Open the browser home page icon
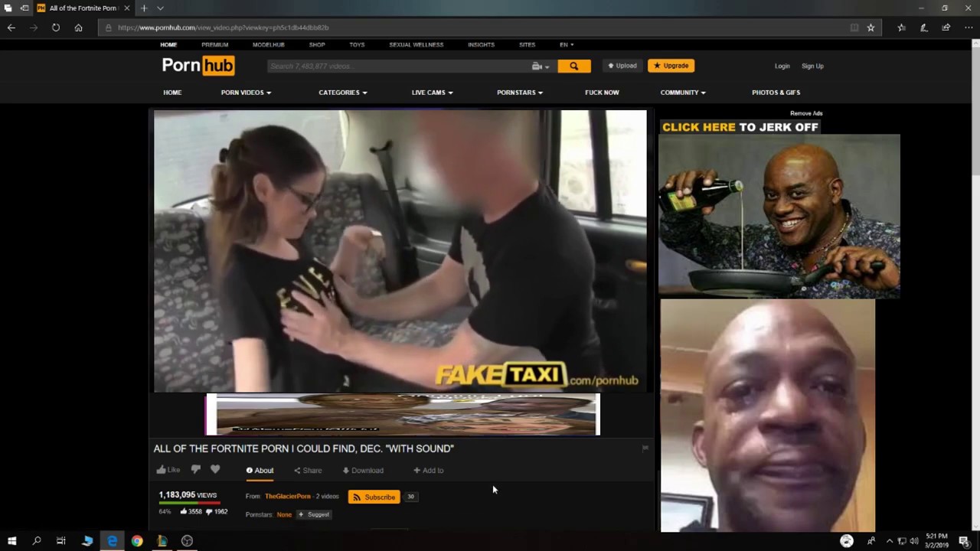 pos(78,28)
